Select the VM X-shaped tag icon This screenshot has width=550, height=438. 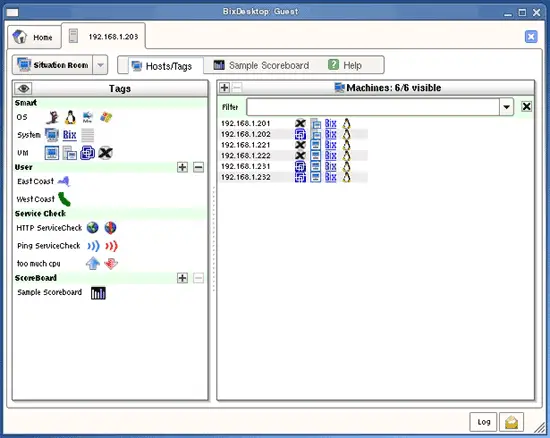tap(105, 153)
